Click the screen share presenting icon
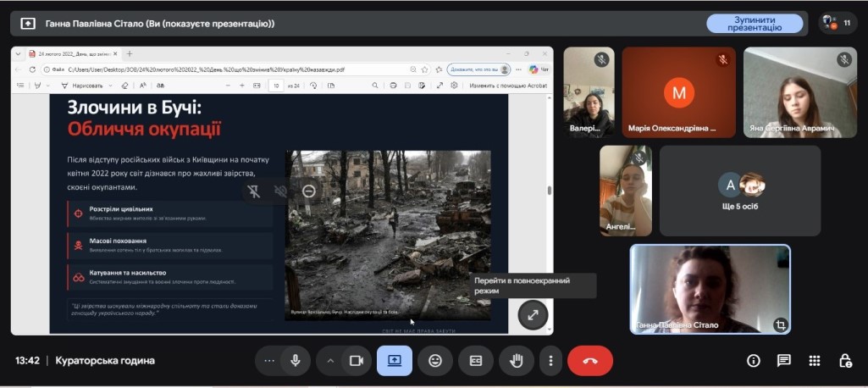 point(395,361)
